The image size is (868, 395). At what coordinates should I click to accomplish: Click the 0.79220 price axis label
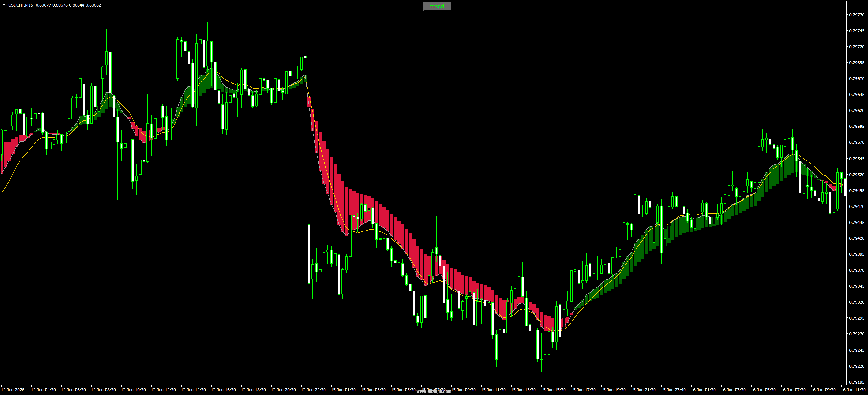(857, 366)
